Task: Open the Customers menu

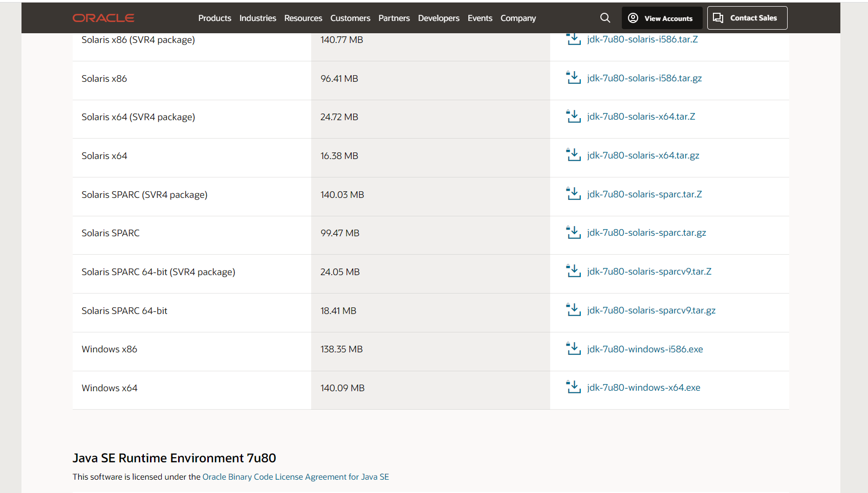Action: click(x=350, y=18)
